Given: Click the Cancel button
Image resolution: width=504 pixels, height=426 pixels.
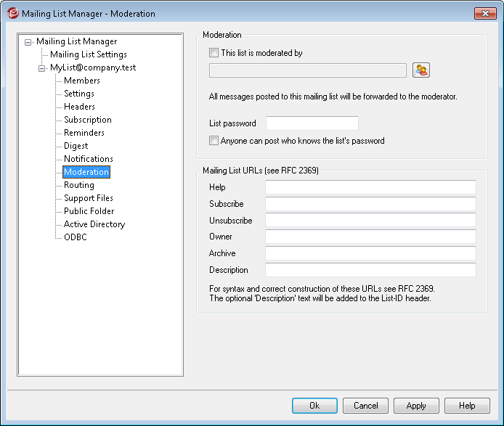Looking at the screenshot, I should [x=365, y=406].
